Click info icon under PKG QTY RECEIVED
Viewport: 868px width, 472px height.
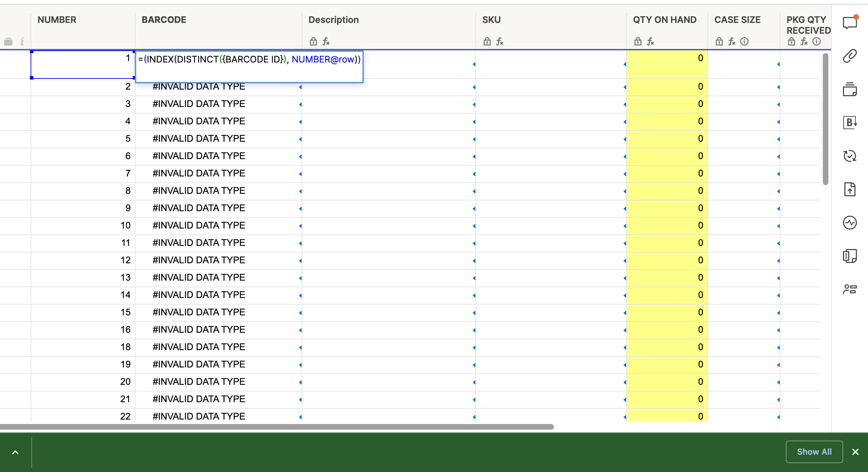(817, 42)
